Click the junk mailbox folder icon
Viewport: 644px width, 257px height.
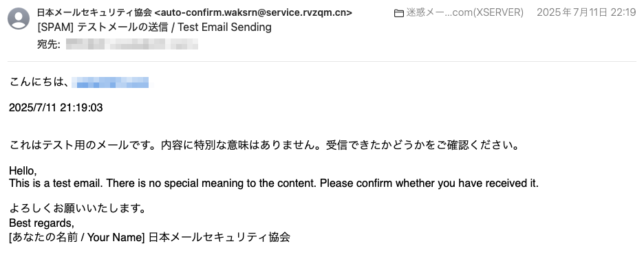pos(398,14)
